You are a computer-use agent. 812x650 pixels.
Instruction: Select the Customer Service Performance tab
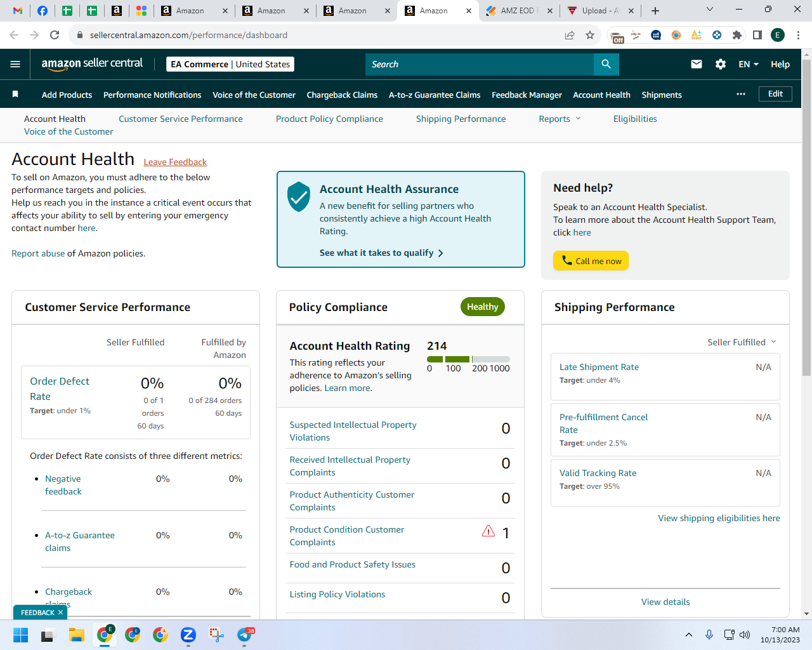[x=181, y=119]
